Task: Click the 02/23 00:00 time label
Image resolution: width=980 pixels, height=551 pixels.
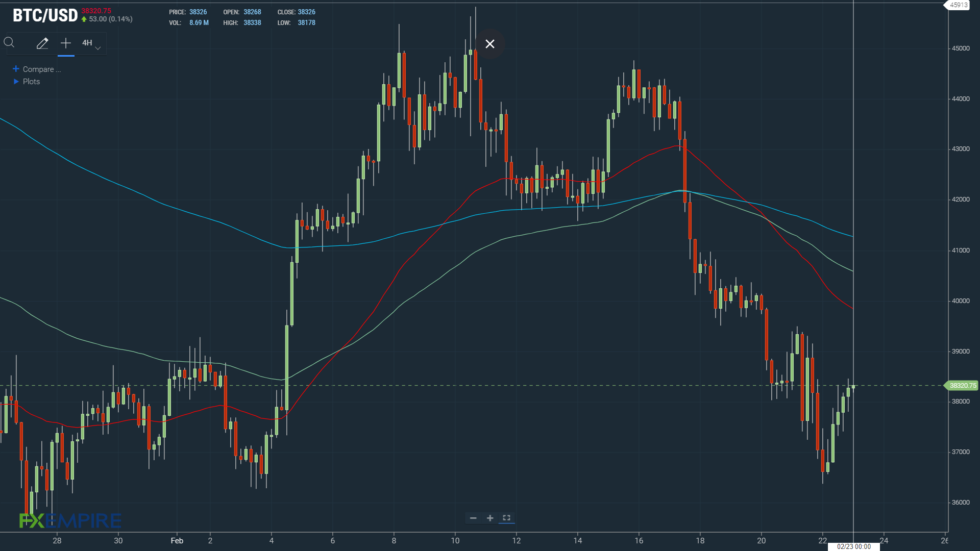Action: click(854, 546)
